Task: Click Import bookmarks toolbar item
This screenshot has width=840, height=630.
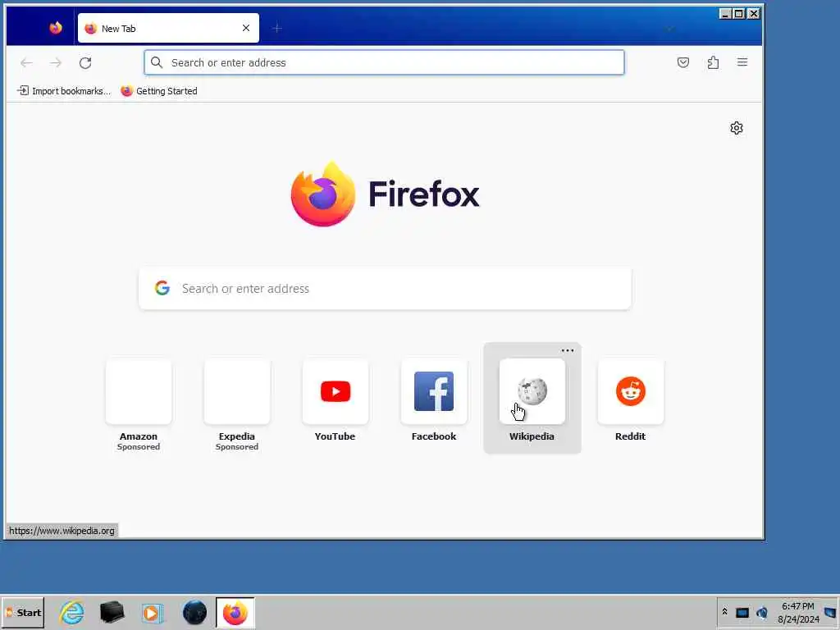Action: click(x=64, y=91)
